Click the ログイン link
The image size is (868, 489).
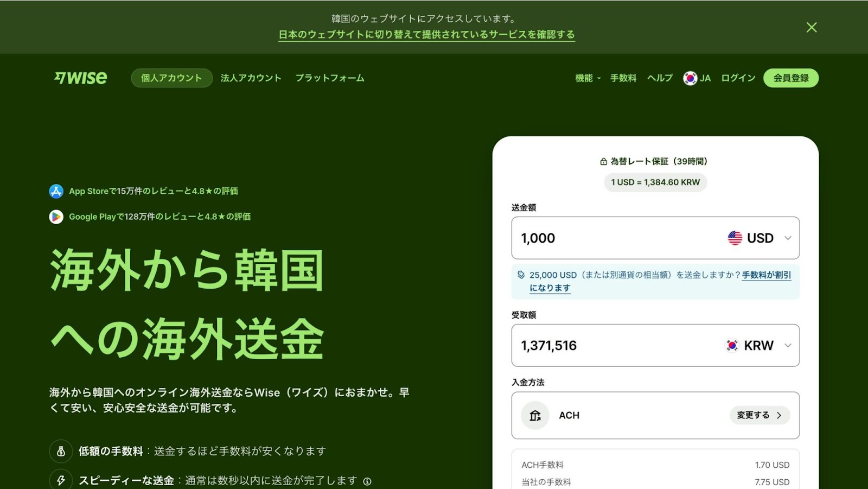point(738,78)
